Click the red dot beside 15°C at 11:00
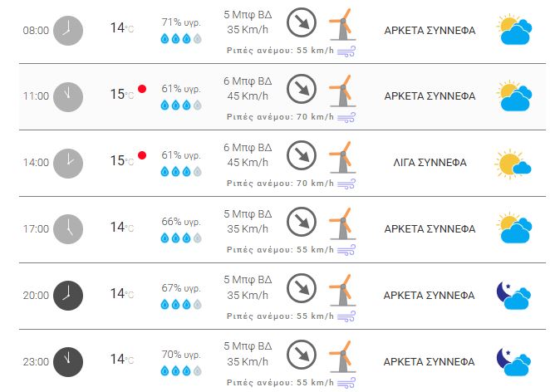This screenshot has height=392, width=550. [x=142, y=89]
